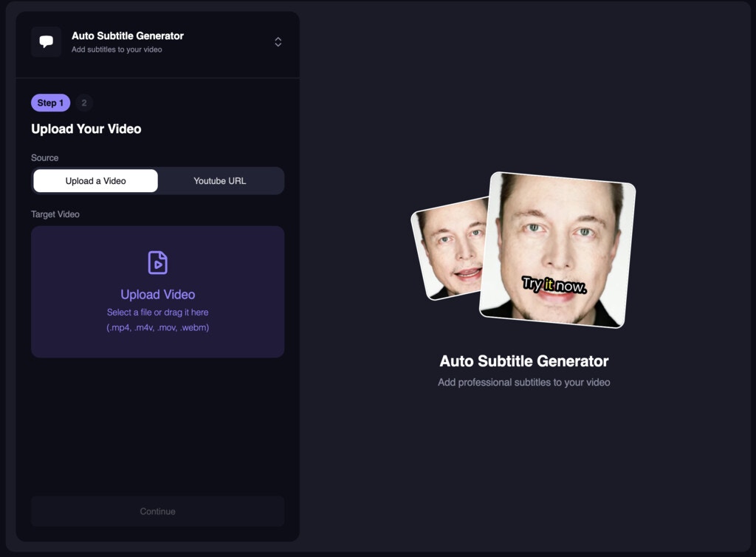Switch to the Youtube URL tab
The width and height of the screenshot is (756, 557).
(x=219, y=180)
